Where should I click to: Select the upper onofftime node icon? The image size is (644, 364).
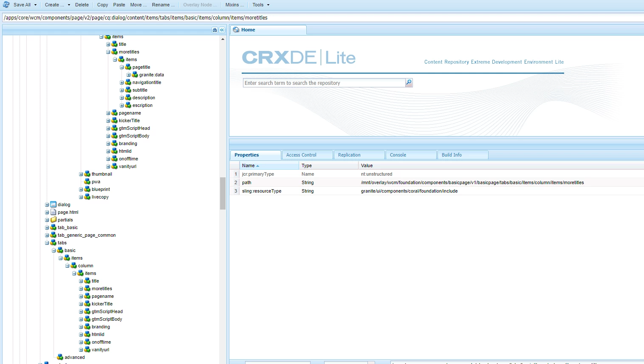click(114, 159)
